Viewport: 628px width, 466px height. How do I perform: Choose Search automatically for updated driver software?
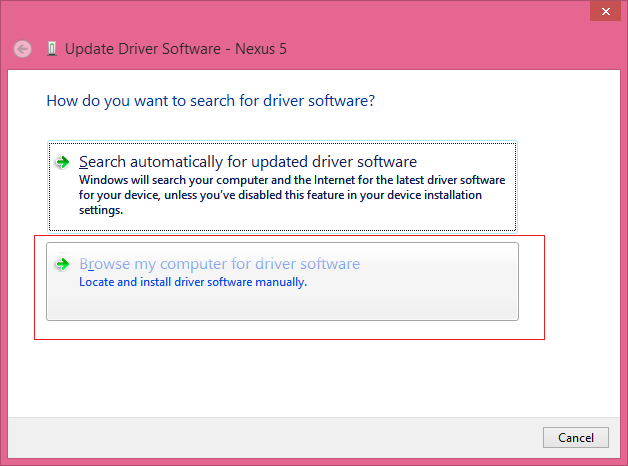247,162
